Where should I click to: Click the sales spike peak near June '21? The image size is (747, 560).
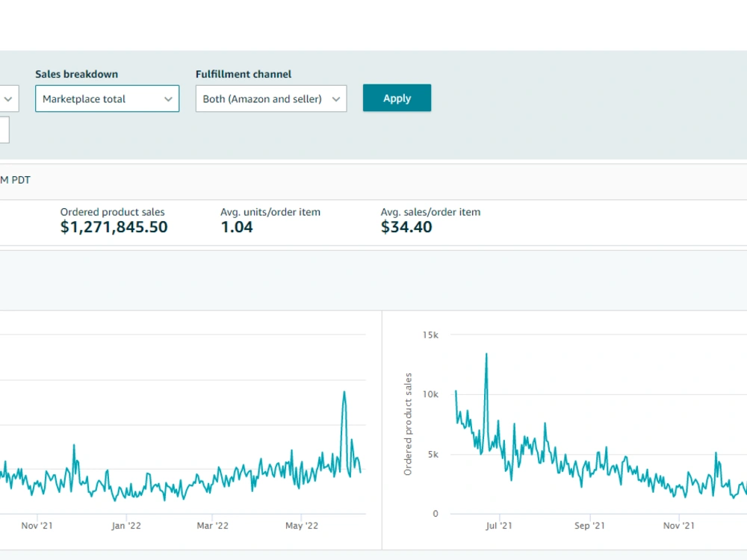tap(486, 354)
